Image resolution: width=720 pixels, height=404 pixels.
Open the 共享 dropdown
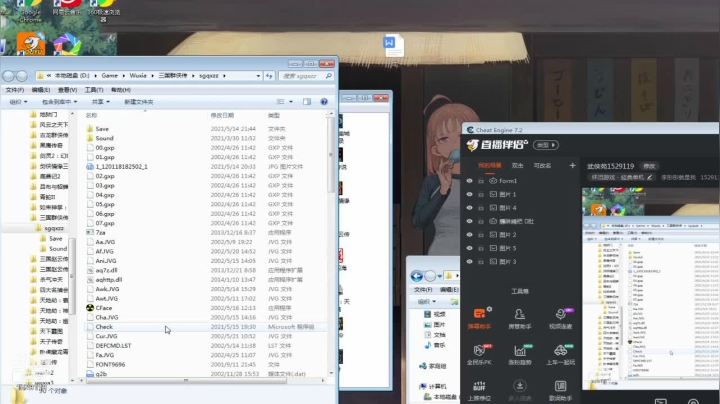(x=101, y=101)
